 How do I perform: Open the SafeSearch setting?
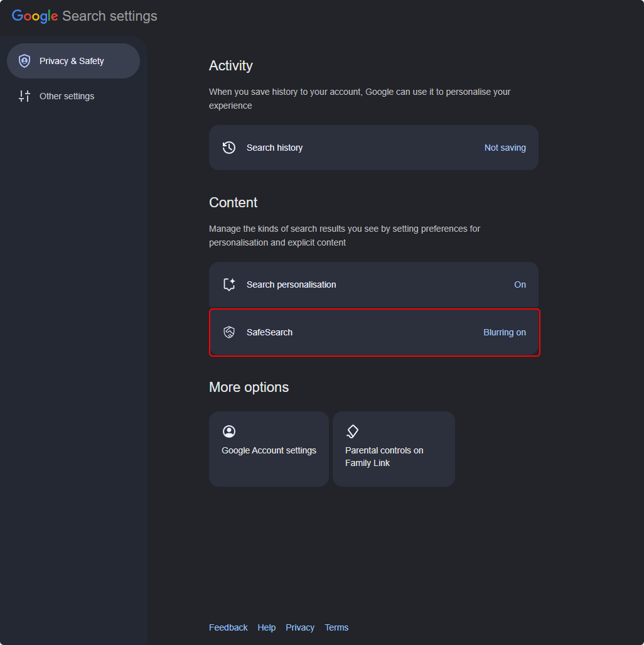(373, 332)
